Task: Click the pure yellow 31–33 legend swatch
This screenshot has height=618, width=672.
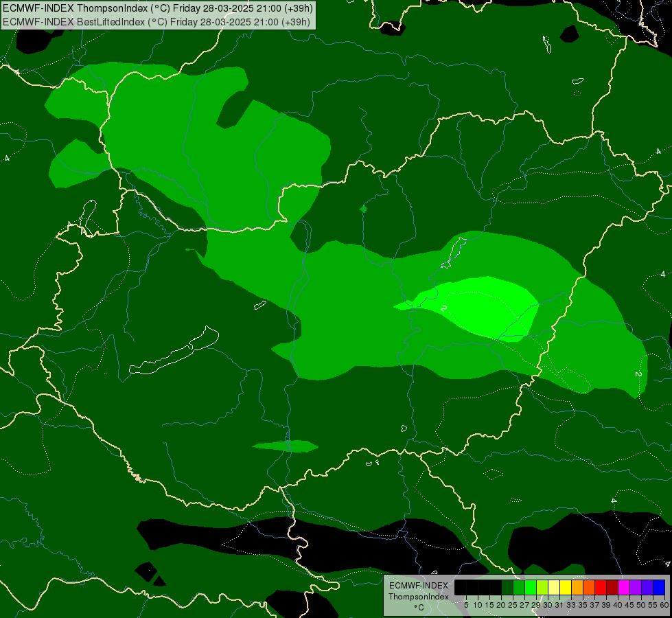Action: [566, 587]
